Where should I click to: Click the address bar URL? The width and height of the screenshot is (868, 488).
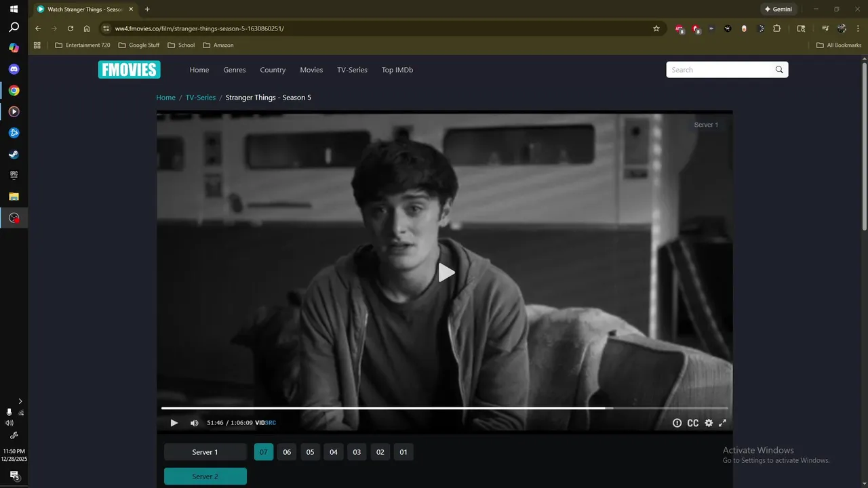point(199,28)
